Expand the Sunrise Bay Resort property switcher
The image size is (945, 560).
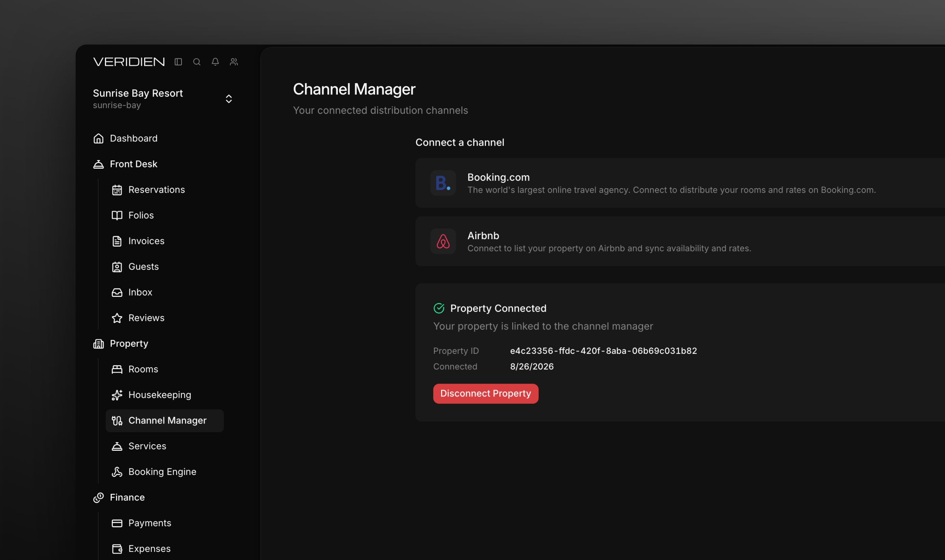(229, 99)
